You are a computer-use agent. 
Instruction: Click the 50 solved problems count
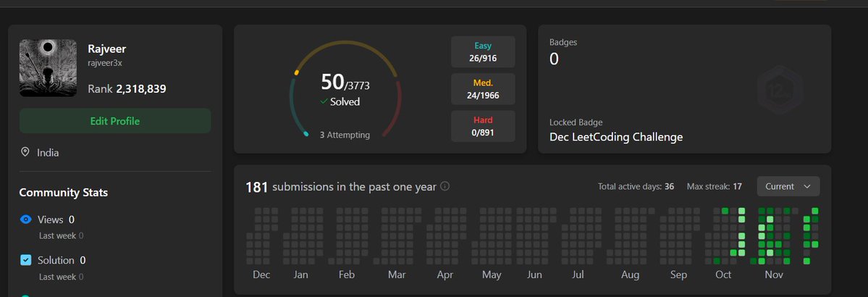[333, 82]
